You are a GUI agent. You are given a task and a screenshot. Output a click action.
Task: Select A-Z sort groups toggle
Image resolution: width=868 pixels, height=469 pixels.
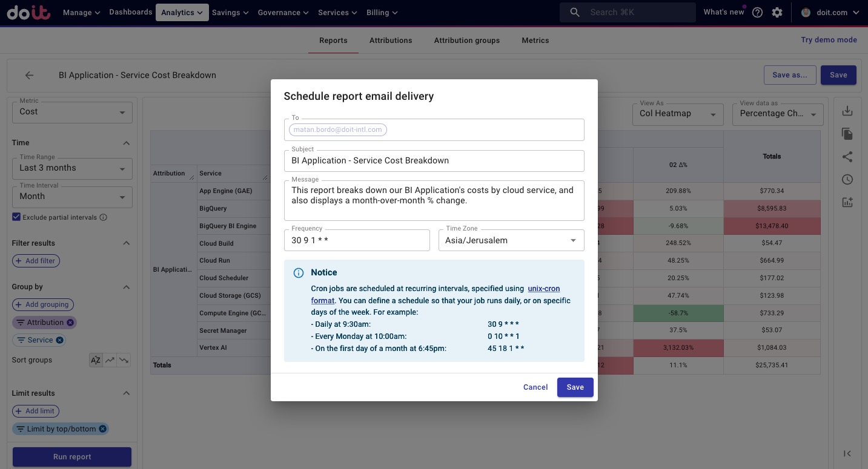click(96, 360)
